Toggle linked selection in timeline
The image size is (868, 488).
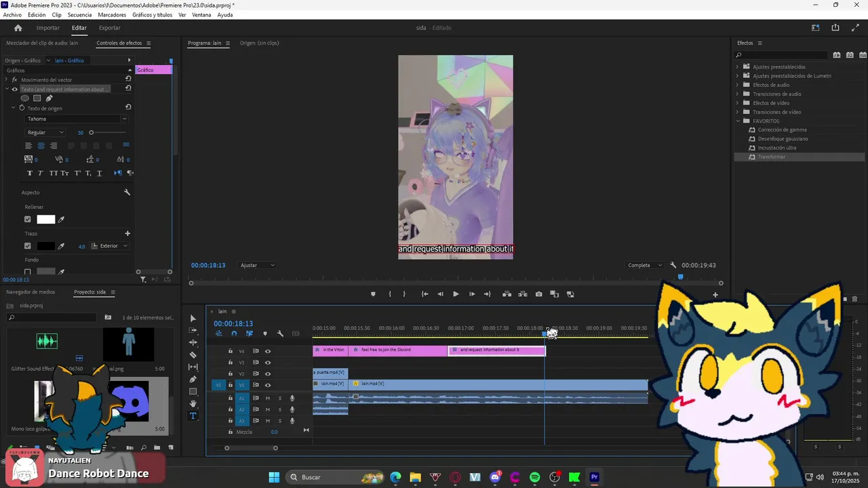click(250, 333)
